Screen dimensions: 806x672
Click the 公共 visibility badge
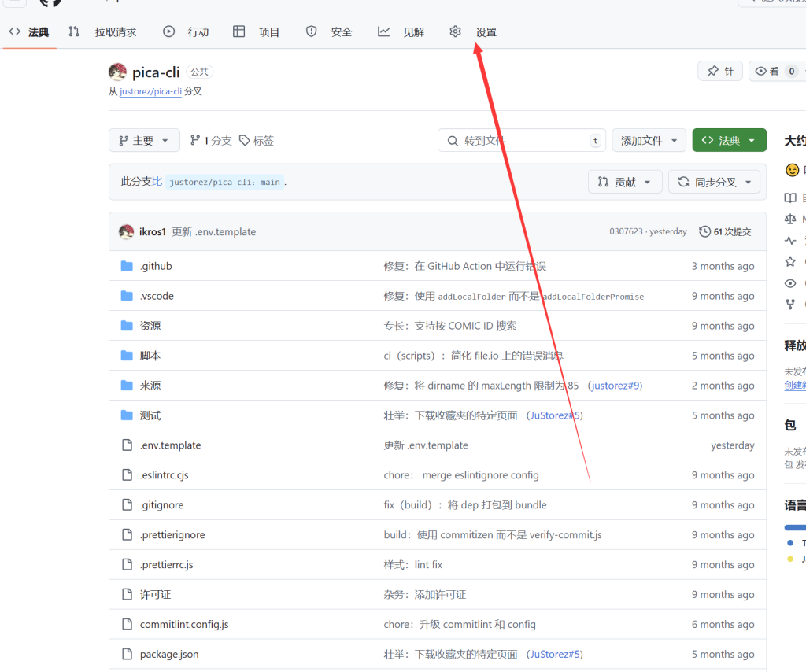pos(199,72)
